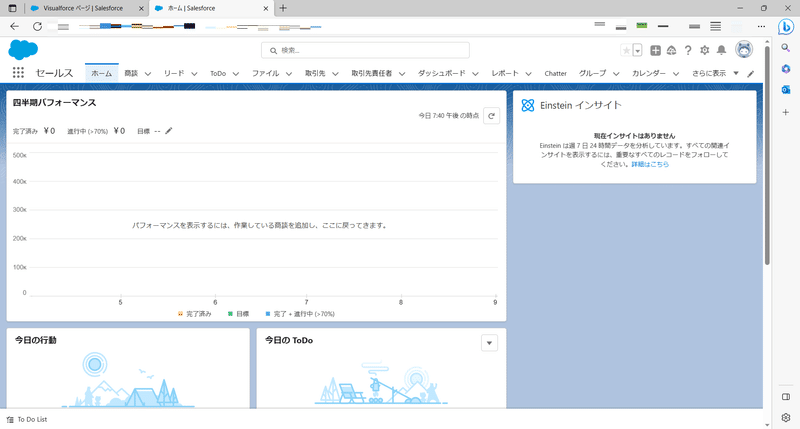Image resolution: width=800 pixels, height=429 pixels.
Task: Open the Outlook sidebar icon
Action: click(786, 90)
